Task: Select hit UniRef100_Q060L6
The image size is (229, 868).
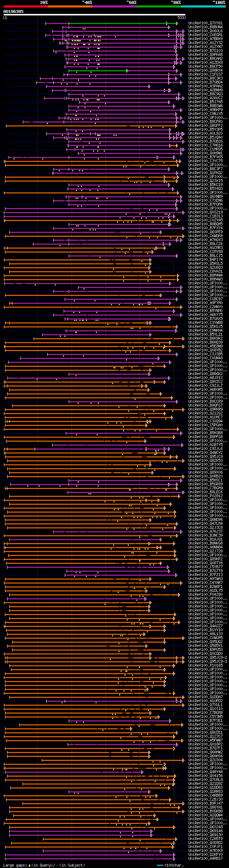Action: pos(205,31)
